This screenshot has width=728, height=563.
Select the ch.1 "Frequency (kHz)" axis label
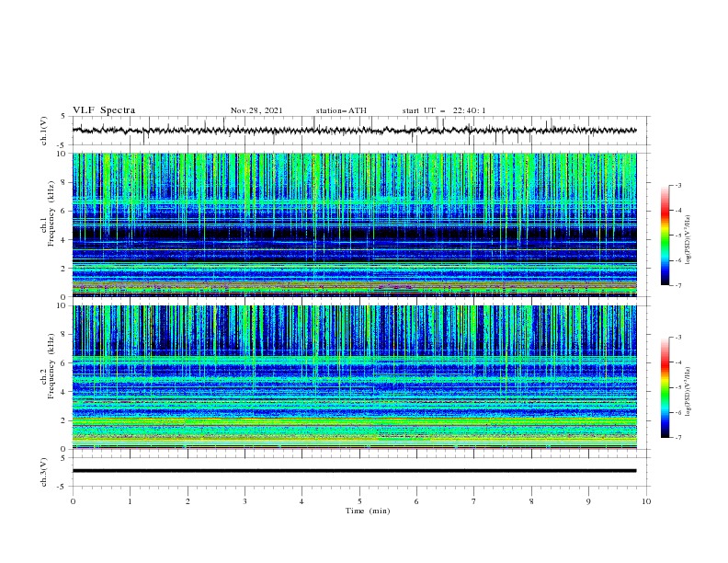tap(51, 214)
